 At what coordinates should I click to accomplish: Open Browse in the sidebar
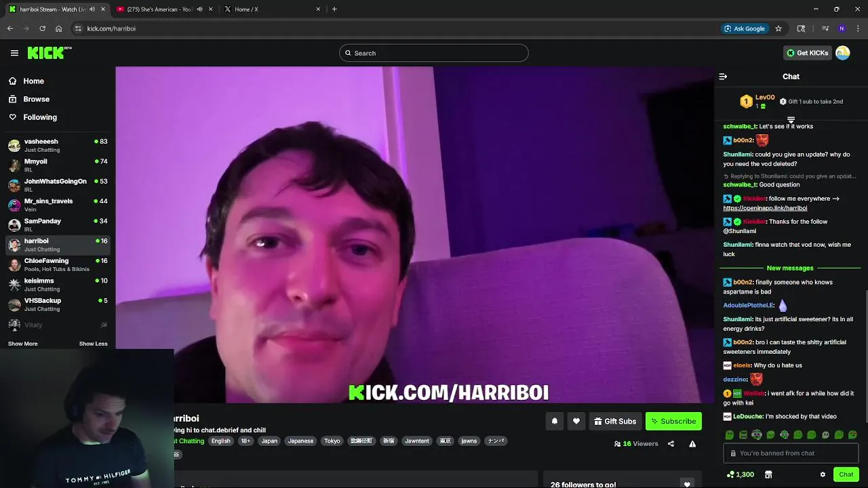coord(36,99)
